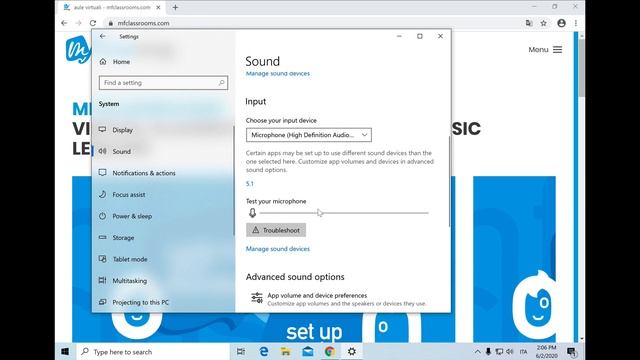640x360 pixels.
Task: Click volume speaker icon in system tray
Action: point(510,351)
